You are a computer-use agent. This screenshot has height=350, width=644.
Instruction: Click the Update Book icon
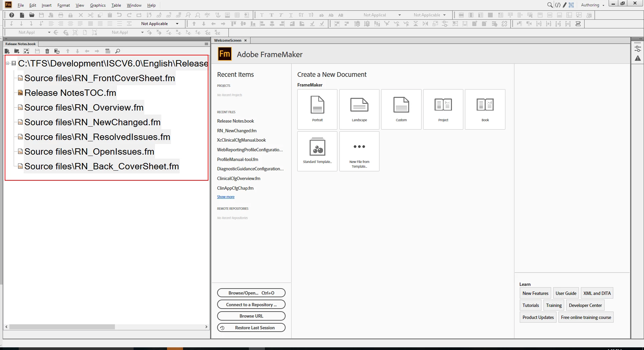click(57, 51)
